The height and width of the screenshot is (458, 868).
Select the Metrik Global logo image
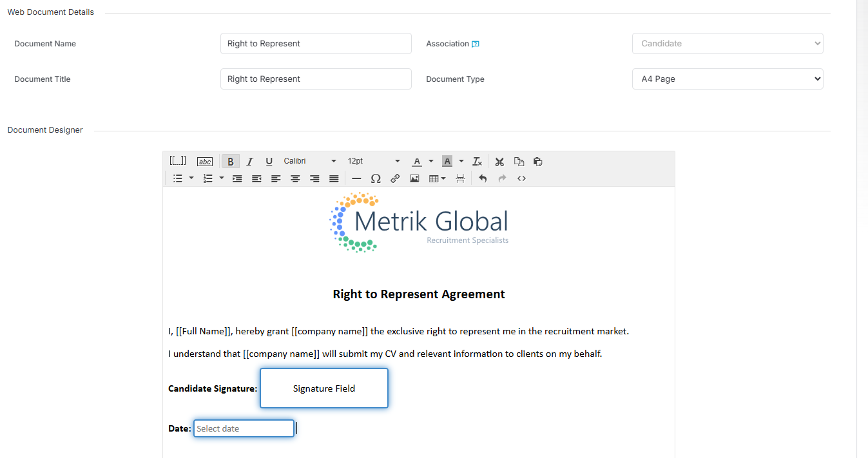tap(419, 222)
